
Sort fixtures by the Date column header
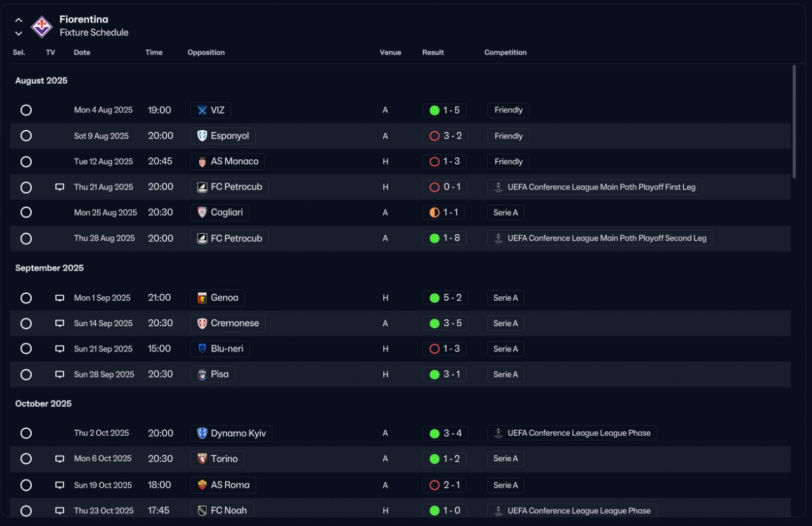coord(82,53)
